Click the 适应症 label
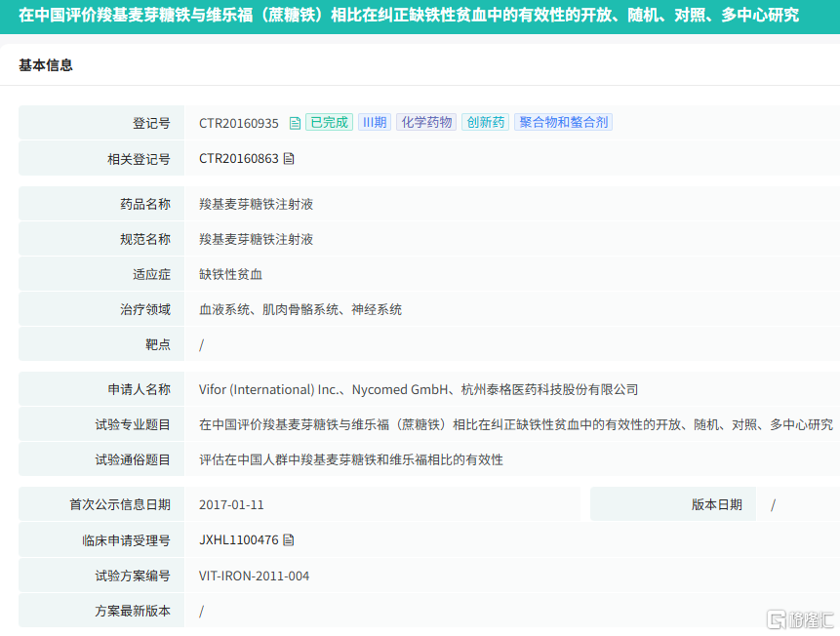 pos(151,274)
